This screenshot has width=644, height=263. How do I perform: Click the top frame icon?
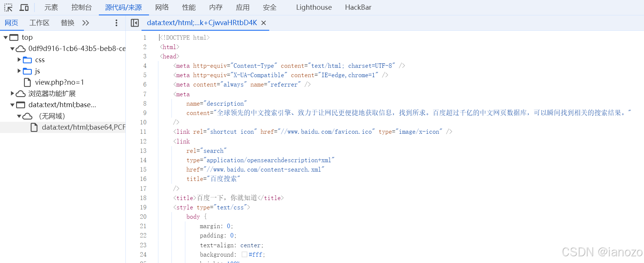click(x=14, y=37)
